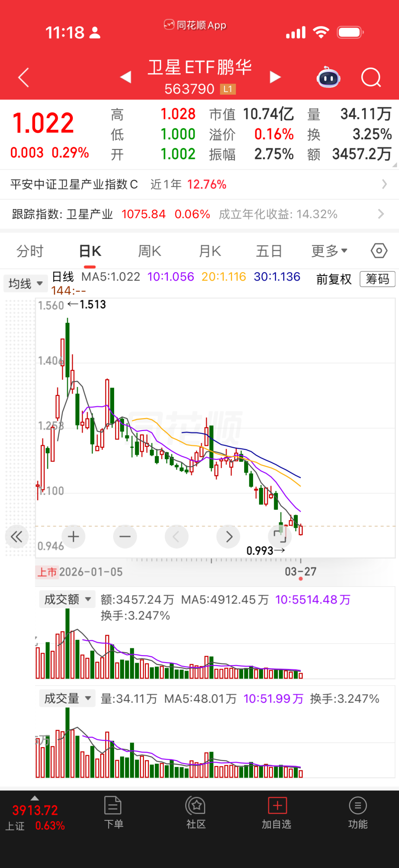Image resolution: width=399 pixels, height=868 pixels.
Task: Tap 0.29% change percentage
Action: click(70, 153)
